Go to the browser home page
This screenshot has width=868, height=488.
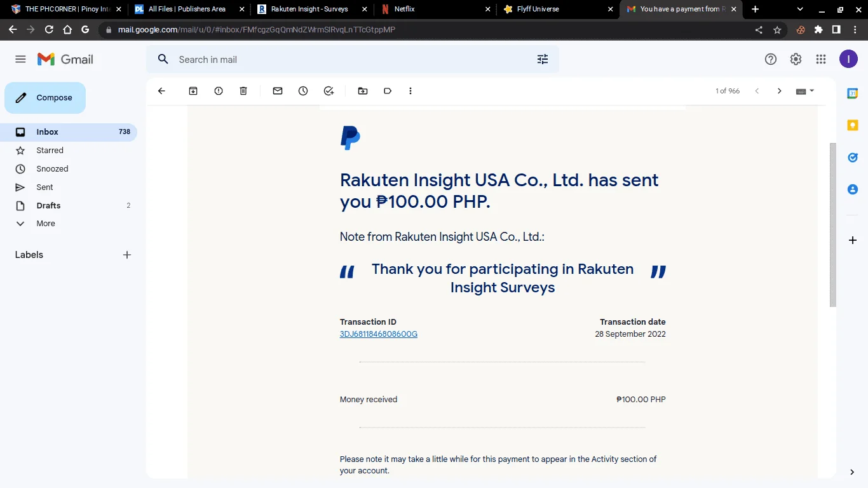[67, 30]
